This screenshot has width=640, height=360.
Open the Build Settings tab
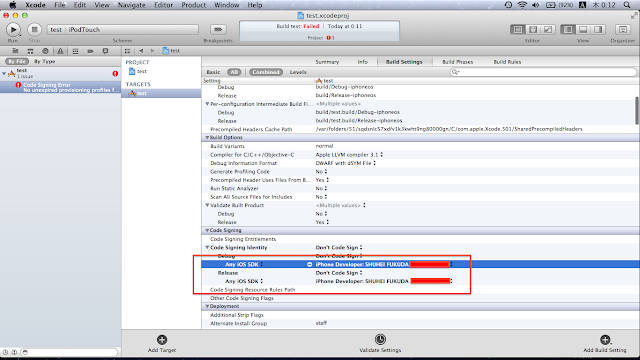[x=404, y=62]
